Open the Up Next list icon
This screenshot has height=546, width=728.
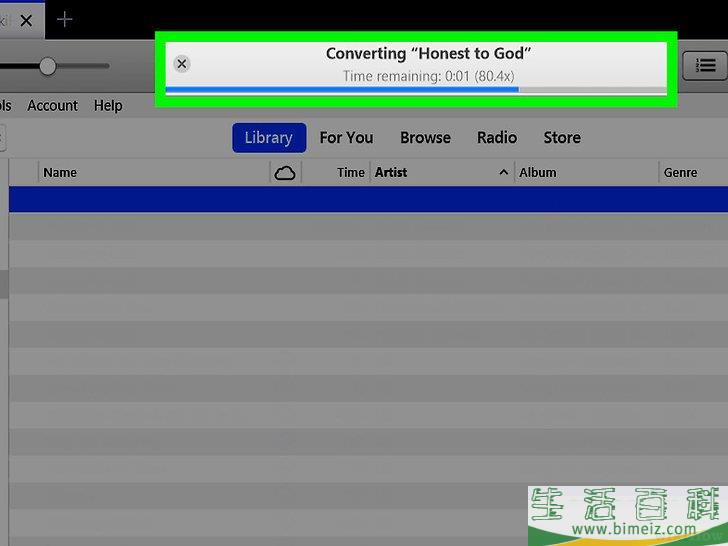(x=705, y=65)
